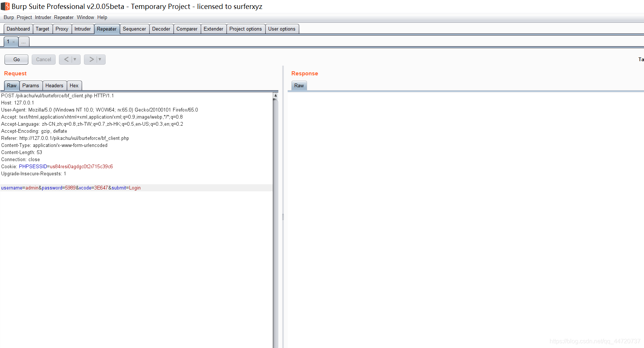Open the Help menu
The width and height of the screenshot is (644, 348).
pos(102,17)
